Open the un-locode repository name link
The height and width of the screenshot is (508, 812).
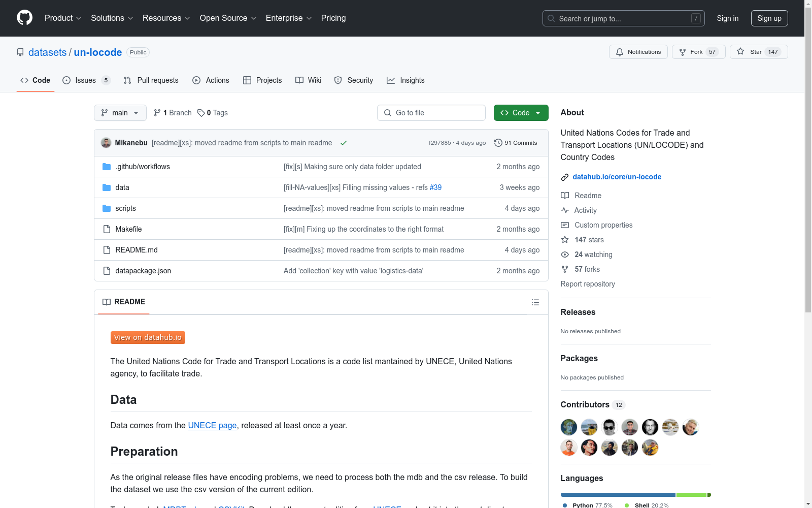click(98, 52)
